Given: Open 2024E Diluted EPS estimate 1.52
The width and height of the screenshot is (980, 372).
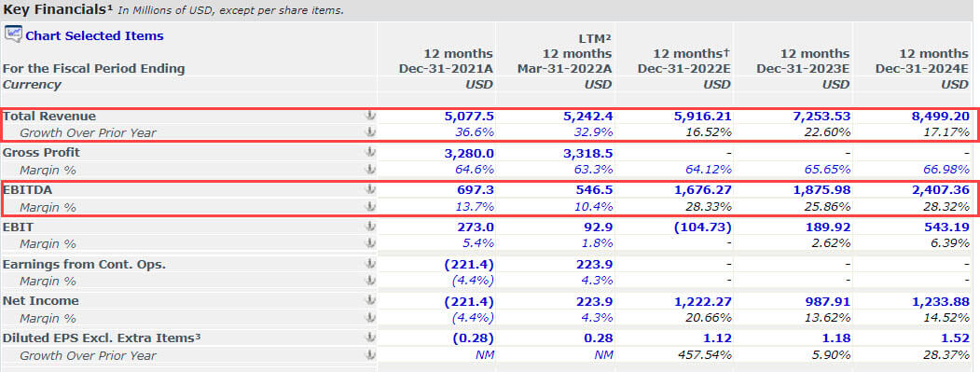Looking at the screenshot, I should pyautogui.click(x=957, y=338).
